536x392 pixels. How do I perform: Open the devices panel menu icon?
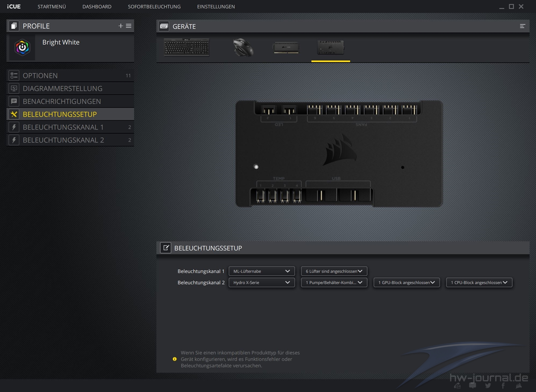click(522, 26)
